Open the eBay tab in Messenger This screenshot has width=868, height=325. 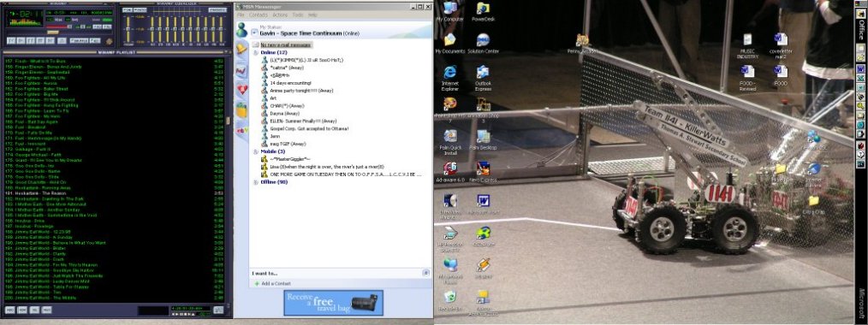pos(241,130)
